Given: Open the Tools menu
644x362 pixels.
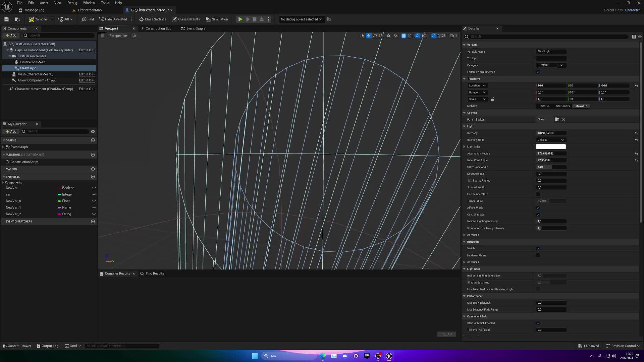Looking at the screenshot, I should click(105, 3).
